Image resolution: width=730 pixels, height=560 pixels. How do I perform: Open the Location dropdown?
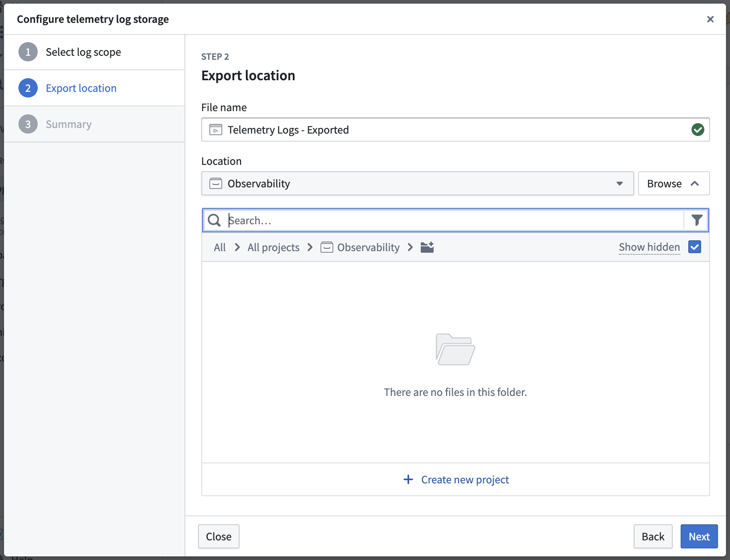(x=620, y=183)
